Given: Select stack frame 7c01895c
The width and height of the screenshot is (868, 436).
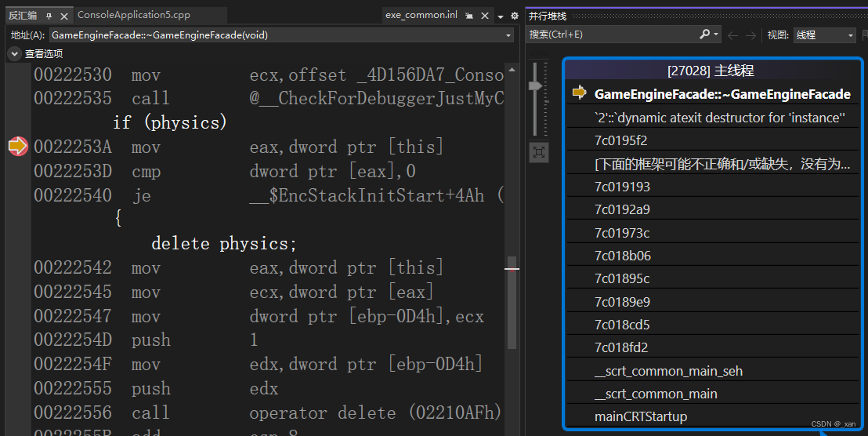Looking at the screenshot, I should pos(622,278).
